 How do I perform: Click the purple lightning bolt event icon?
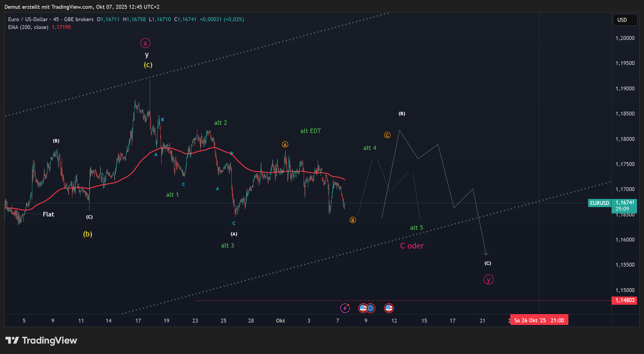[345, 308]
